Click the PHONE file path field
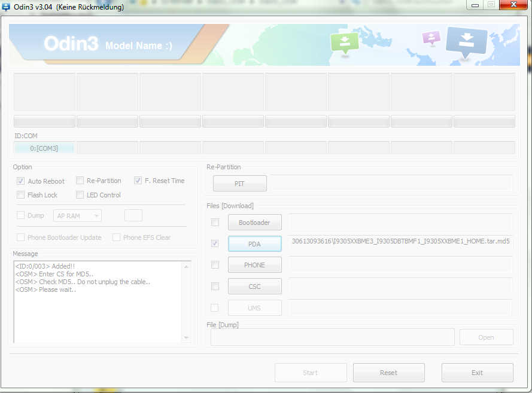532x393 pixels. click(400, 265)
